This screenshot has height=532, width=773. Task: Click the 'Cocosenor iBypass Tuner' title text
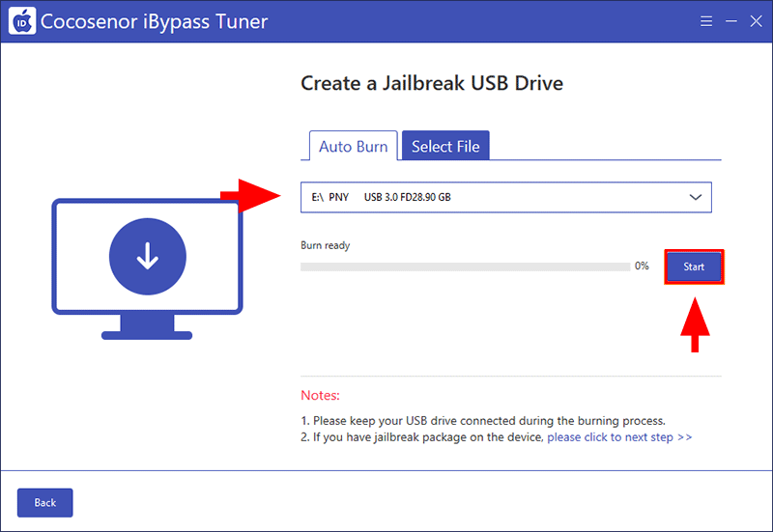[155, 21]
